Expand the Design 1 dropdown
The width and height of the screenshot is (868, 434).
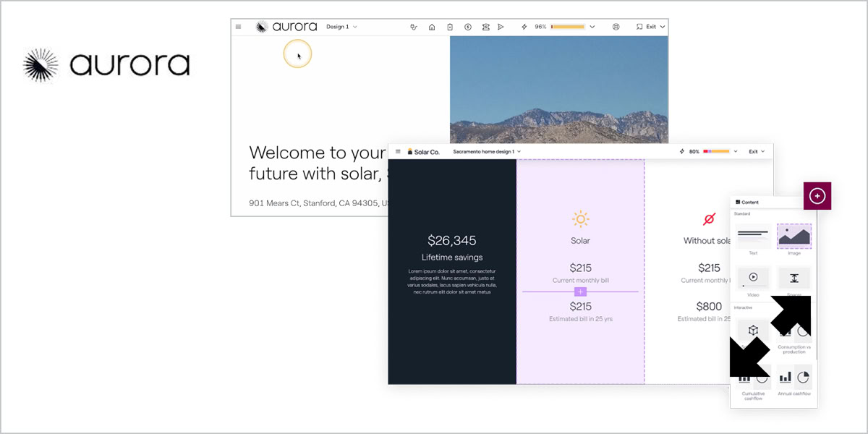[x=341, y=27]
